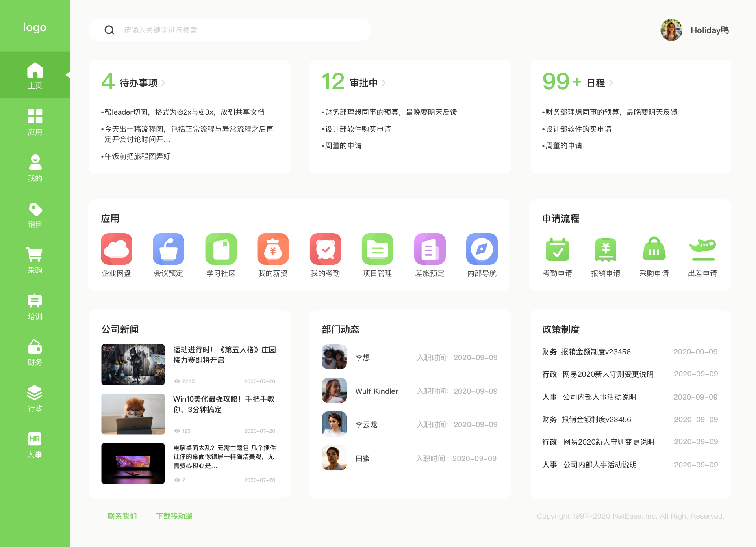Click the 采购申请 shopping bag icon
Viewport: 756px width, 547px height.
coord(654,250)
